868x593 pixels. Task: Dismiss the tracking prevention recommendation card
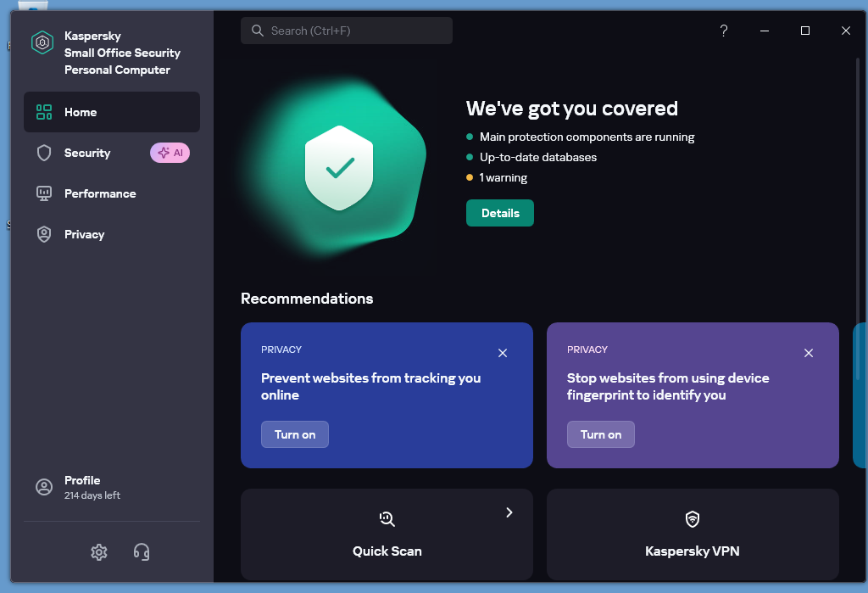coord(503,353)
